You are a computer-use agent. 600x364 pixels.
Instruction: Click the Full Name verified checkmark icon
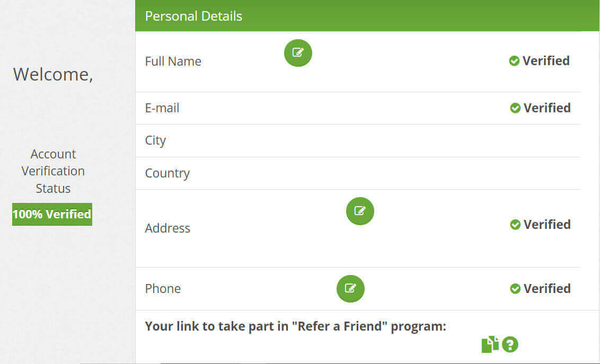[514, 61]
